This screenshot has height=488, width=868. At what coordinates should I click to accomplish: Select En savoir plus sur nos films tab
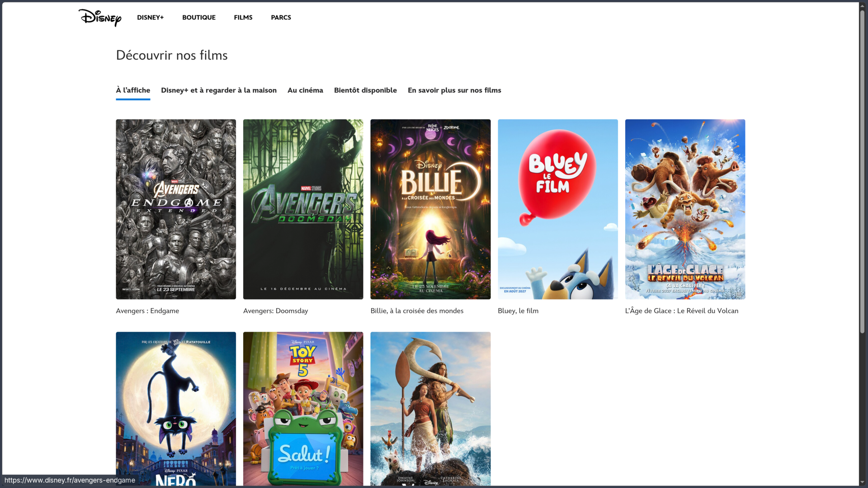(454, 90)
